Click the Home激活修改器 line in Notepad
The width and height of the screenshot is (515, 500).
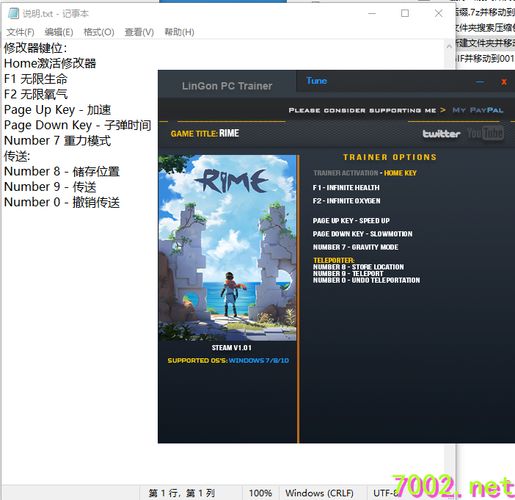pos(50,63)
